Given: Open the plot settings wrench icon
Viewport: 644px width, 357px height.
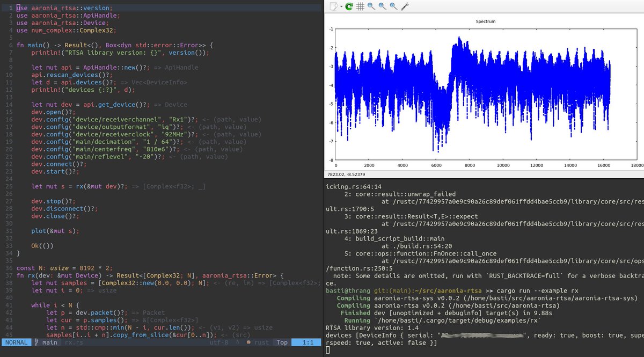Looking at the screenshot, I should pos(405,6).
